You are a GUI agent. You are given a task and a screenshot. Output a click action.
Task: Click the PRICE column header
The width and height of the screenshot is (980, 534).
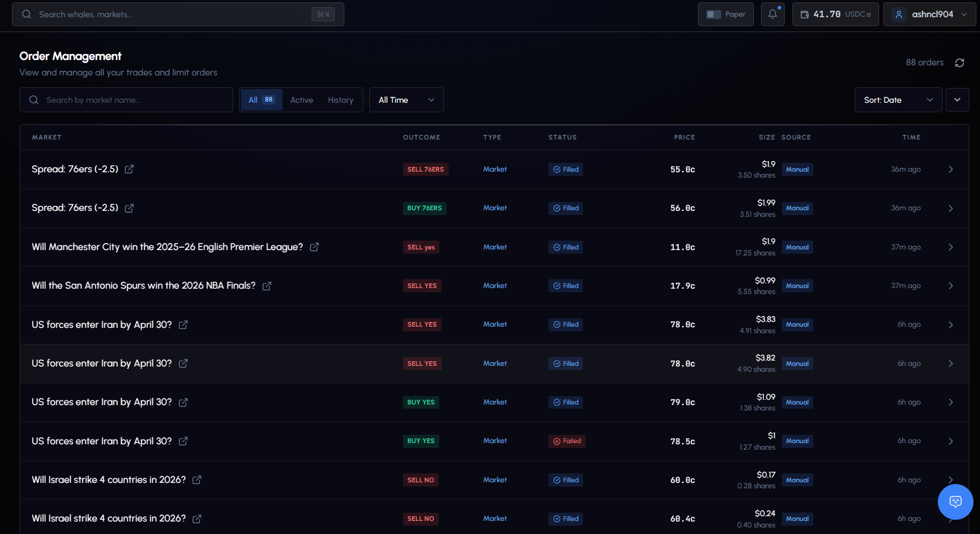(x=684, y=137)
